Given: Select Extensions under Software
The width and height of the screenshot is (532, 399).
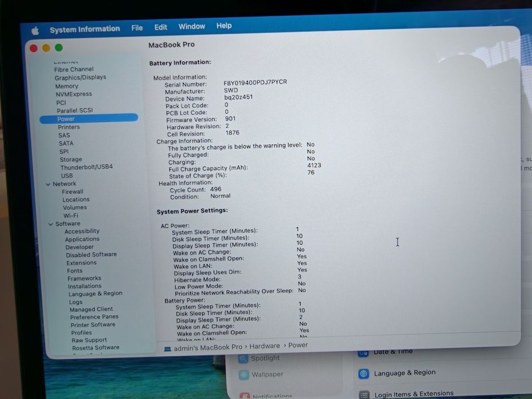Looking at the screenshot, I should pos(82,263).
